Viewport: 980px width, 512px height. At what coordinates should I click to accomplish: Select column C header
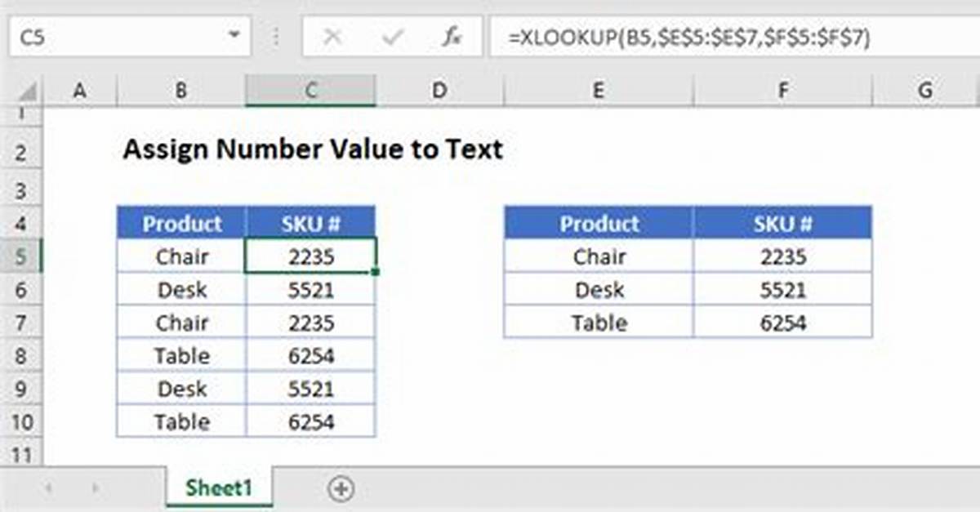coord(310,91)
